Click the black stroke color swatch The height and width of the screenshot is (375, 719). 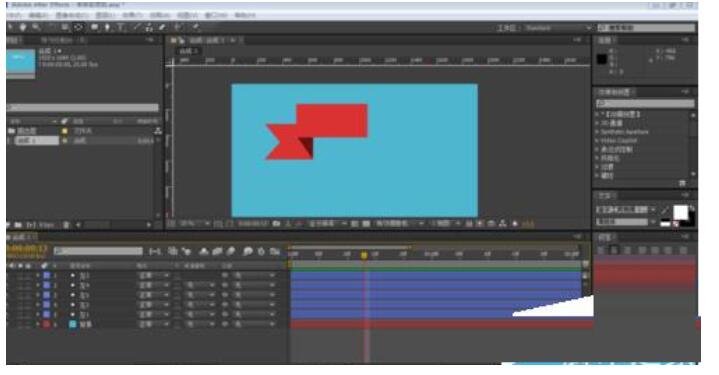(x=690, y=222)
